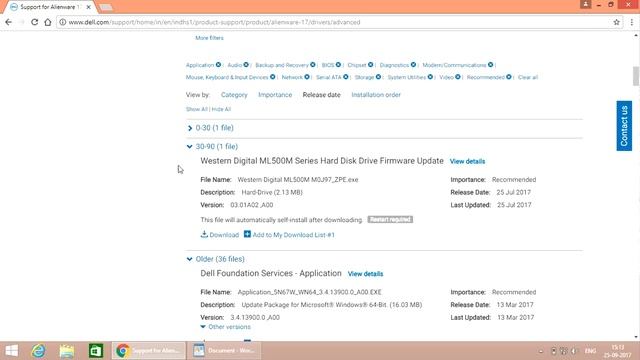Remove the Diagnostics filter tag
This screenshot has width=640, height=360.
[413, 65]
